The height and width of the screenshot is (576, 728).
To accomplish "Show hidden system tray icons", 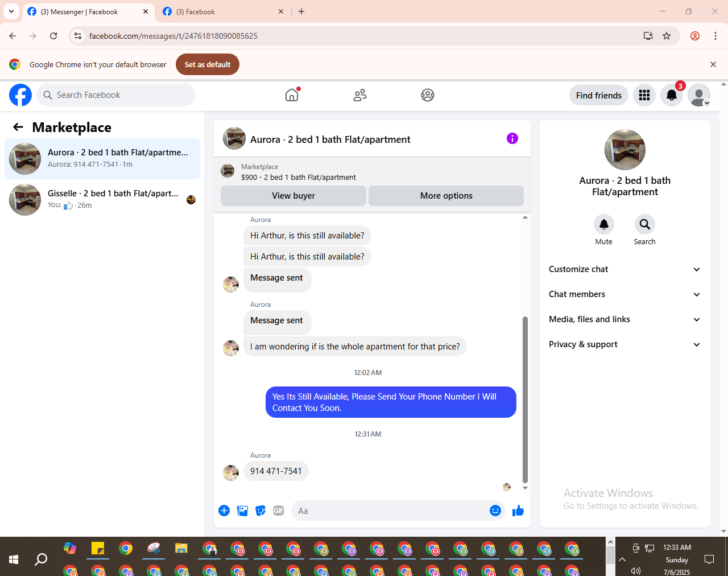I will click(x=622, y=559).
